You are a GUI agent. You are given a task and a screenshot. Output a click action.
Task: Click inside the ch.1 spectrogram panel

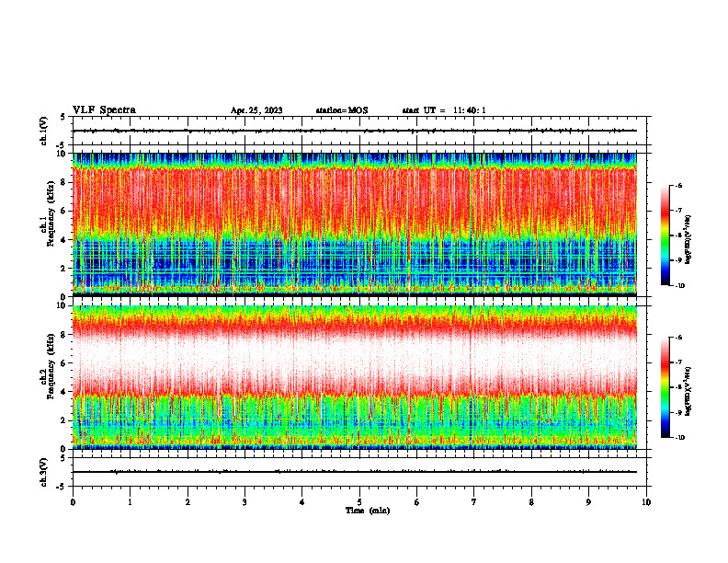tap(355, 224)
